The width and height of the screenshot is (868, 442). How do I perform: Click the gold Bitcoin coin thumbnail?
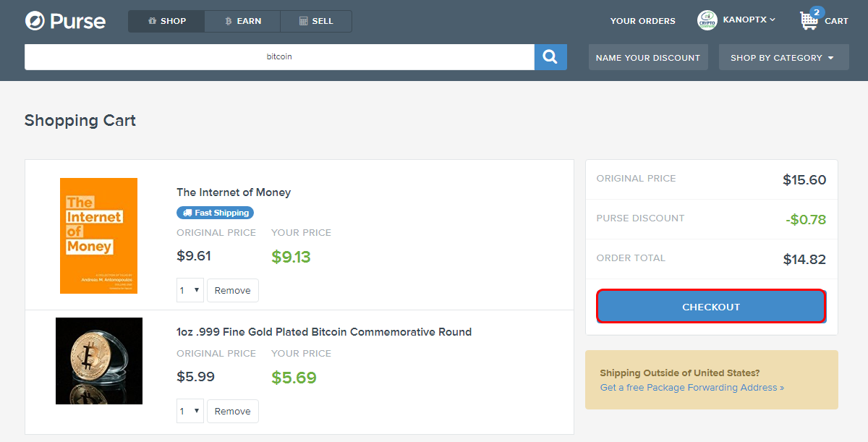99,361
